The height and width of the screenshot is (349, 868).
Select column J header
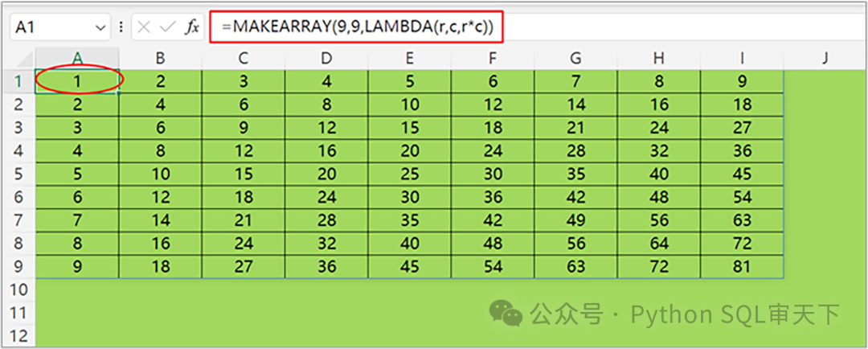pos(825,57)
